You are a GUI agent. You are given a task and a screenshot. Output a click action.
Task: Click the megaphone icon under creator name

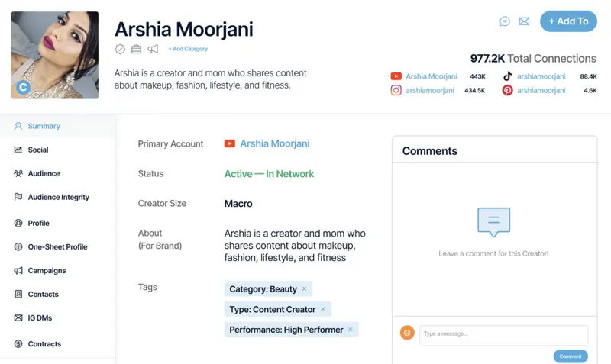(x=153, y=49)
